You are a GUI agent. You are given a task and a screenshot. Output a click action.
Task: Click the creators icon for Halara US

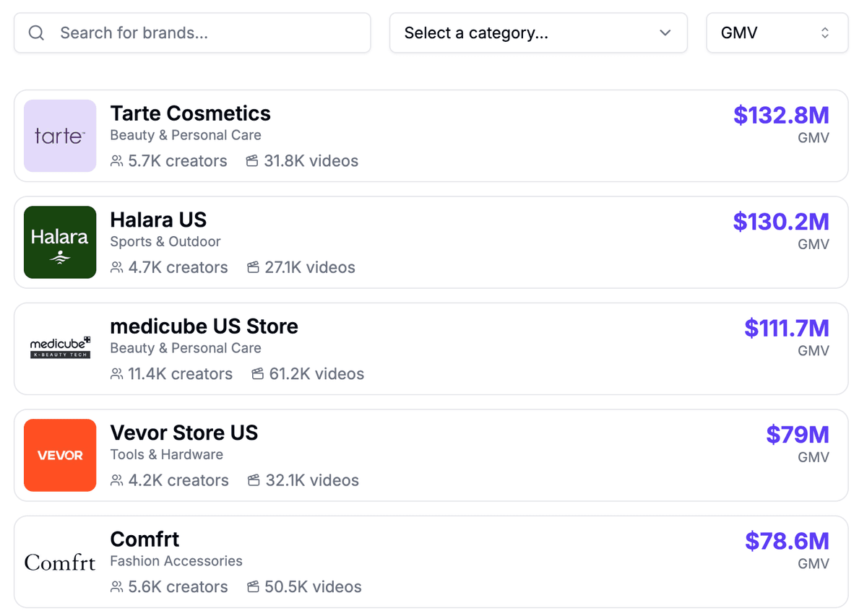[116, 267]
